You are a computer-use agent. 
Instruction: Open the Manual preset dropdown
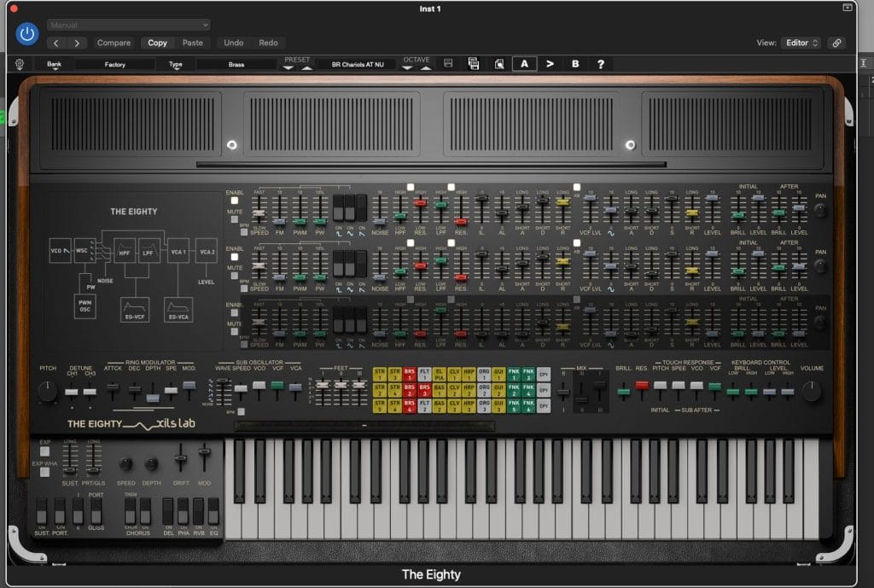coord(128,25)
